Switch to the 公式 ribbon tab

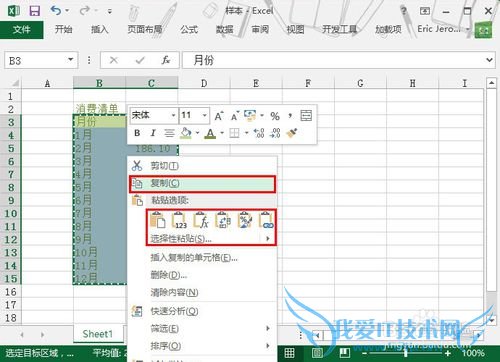(189, 30)
